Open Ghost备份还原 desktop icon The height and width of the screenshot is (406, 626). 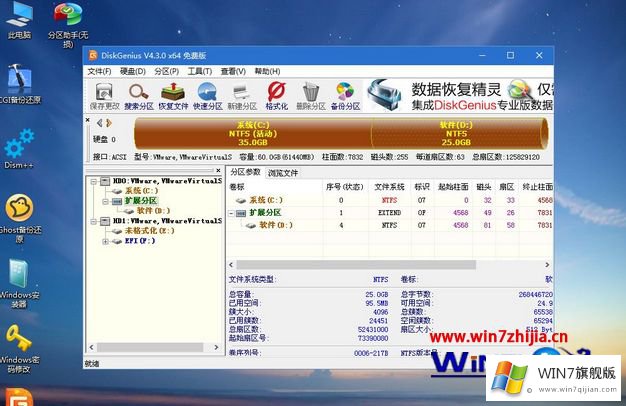pos(19,218)
